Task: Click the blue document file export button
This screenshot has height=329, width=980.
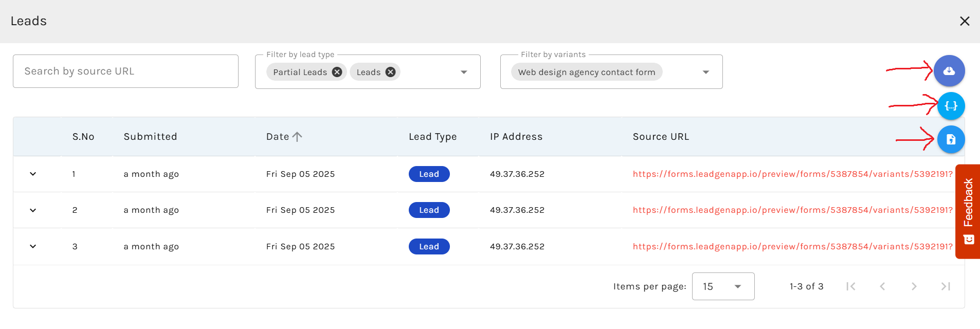Action: [951, 139]
